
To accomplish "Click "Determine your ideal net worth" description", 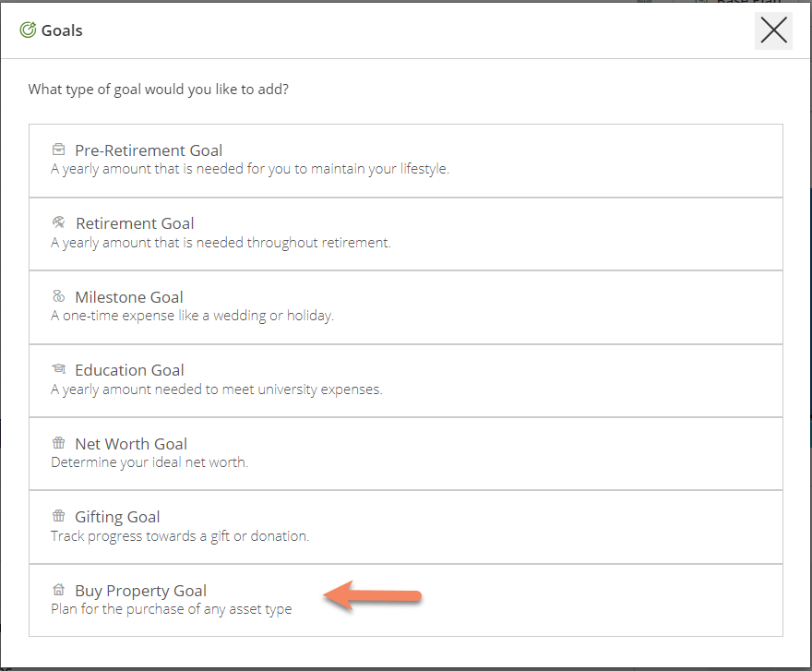I will (149, 462).
